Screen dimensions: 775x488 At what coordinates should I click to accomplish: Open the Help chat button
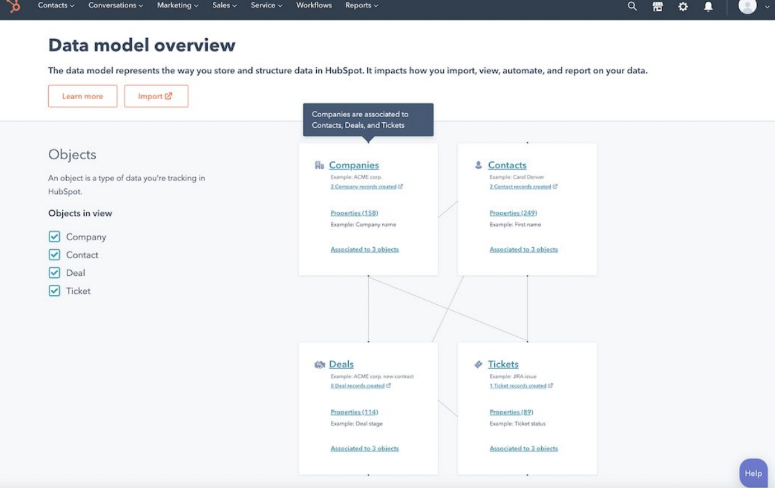click(753, 473)
